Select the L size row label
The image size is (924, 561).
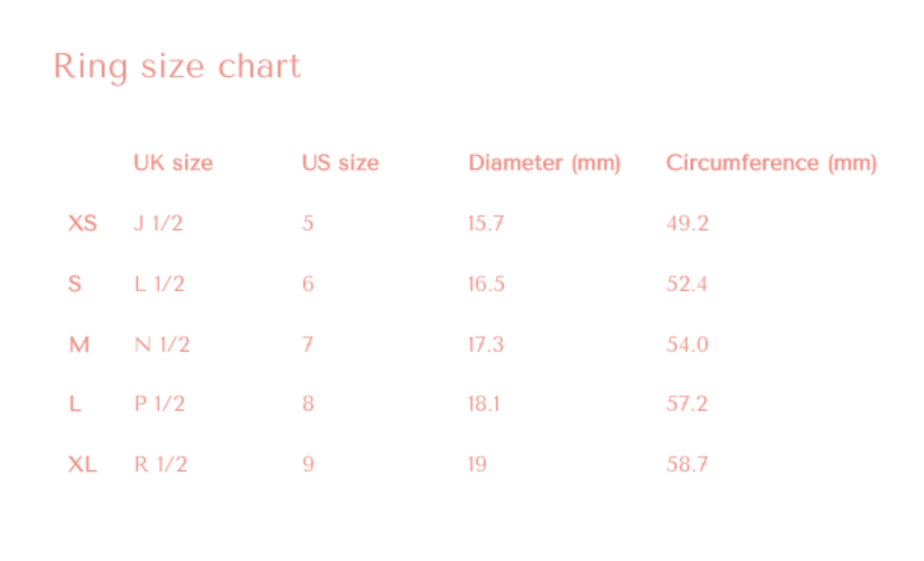pos(74,404)
